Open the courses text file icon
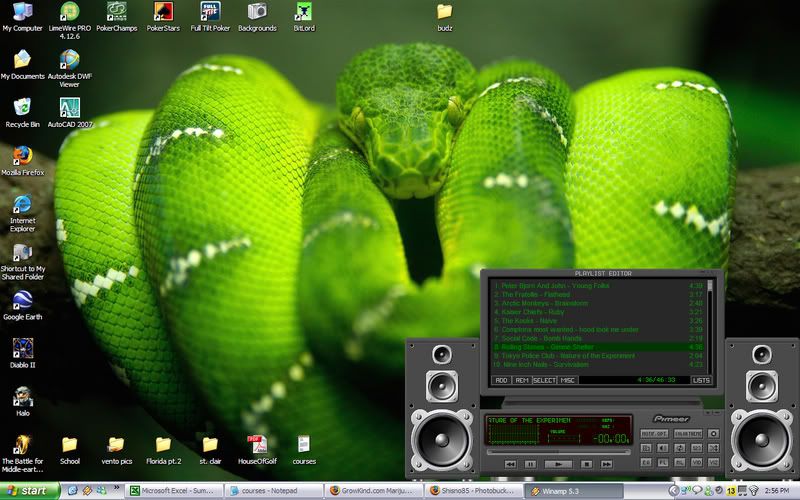This screenshot has height=500, width=800. [x=304, y=450]
